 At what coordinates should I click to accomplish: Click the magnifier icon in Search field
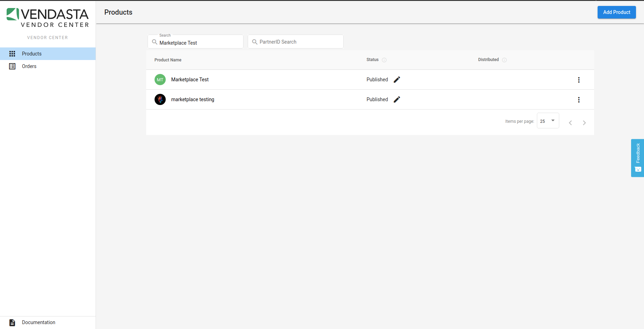[x=155, y=42]
